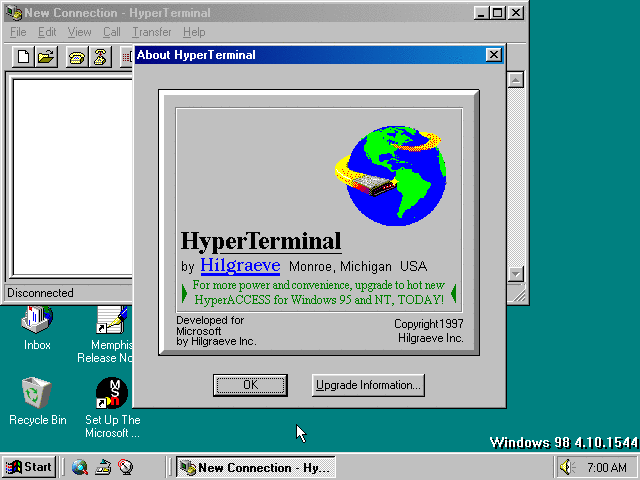Click the Call telephone toolbar icon

click(x=77, y=57)
